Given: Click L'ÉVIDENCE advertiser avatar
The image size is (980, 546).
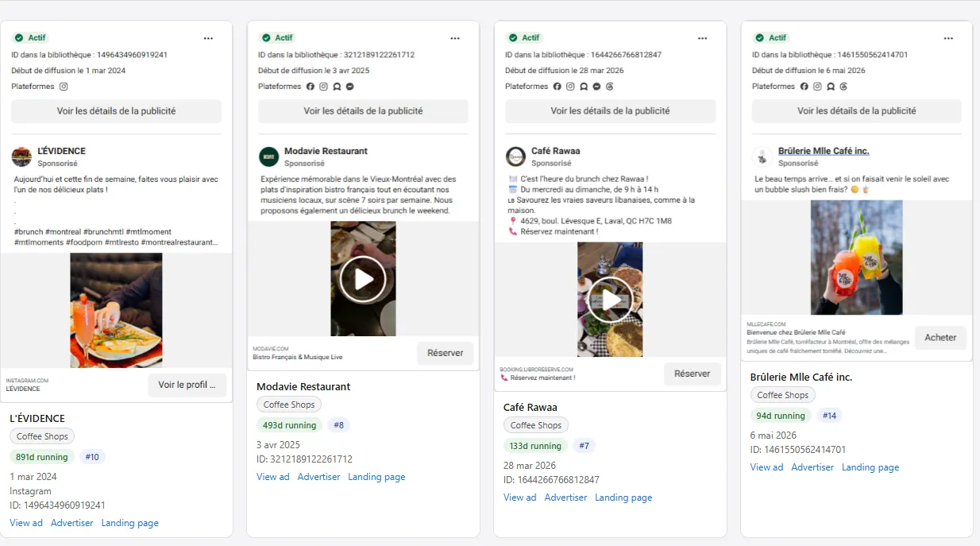Looking at the screenshot, I should tap(22, 157).
